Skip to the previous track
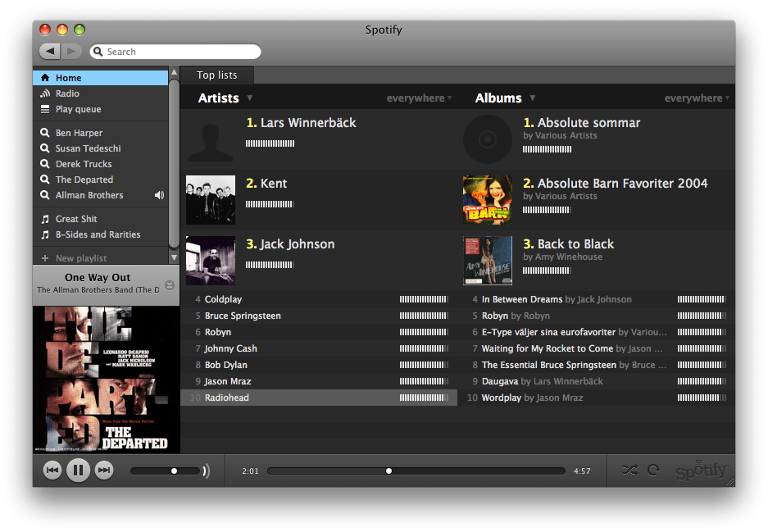 [52, 471]
